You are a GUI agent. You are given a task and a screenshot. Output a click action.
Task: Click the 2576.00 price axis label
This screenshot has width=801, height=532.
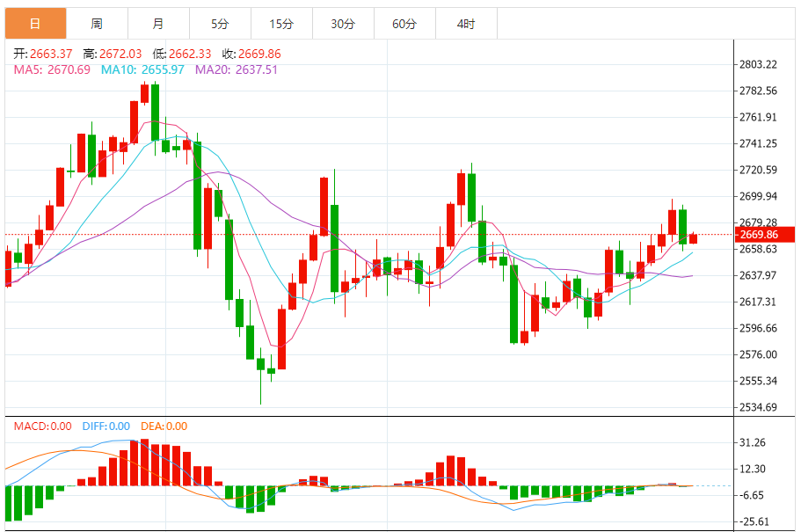click(758, 354)
